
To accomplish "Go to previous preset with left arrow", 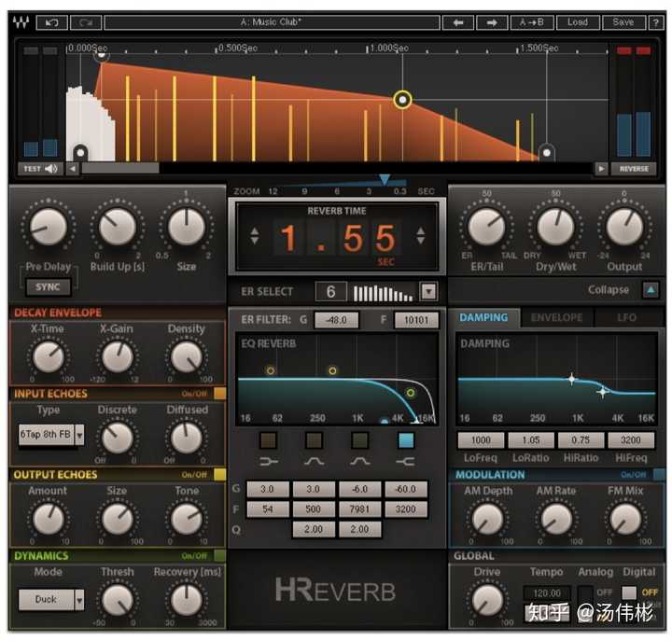I will (457, 22).
